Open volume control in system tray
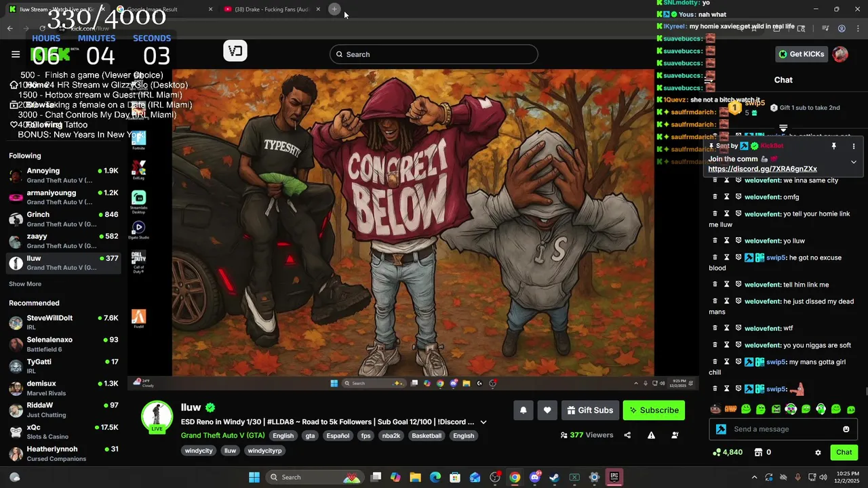Image resolution: width=868 pixels, height=488 pixels. pos(823,477)
